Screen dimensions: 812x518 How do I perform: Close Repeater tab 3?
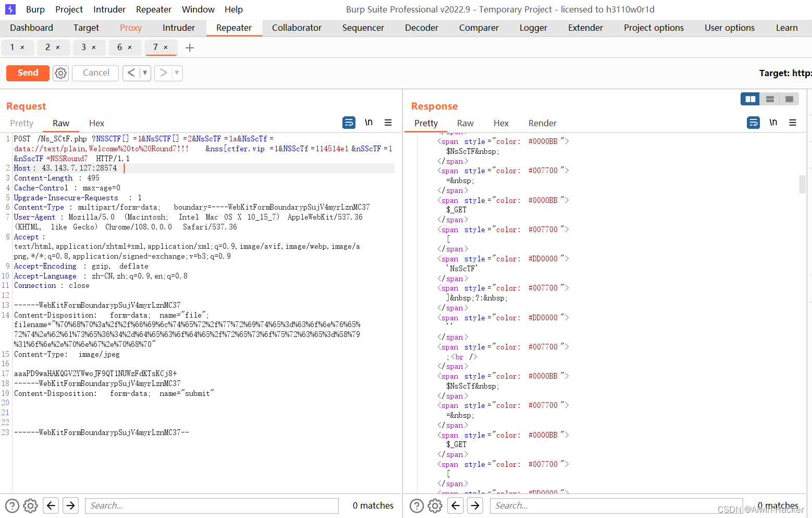[94, 47]
